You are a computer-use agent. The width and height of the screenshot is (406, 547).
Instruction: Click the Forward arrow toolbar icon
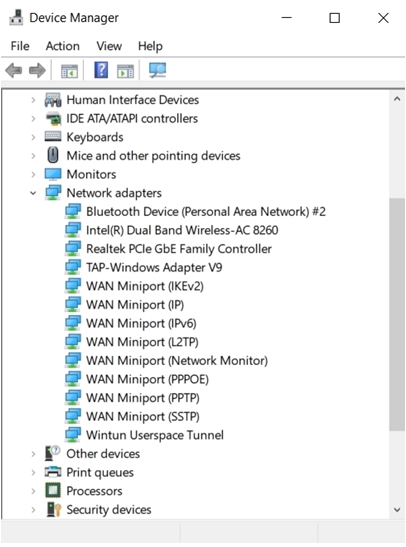point(37,70)
